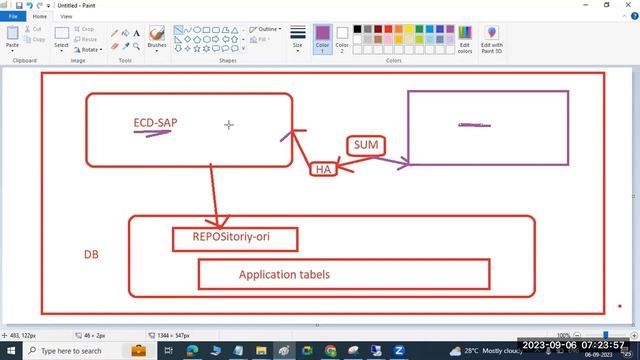Click the Resize button

click(x=86, y=39)
